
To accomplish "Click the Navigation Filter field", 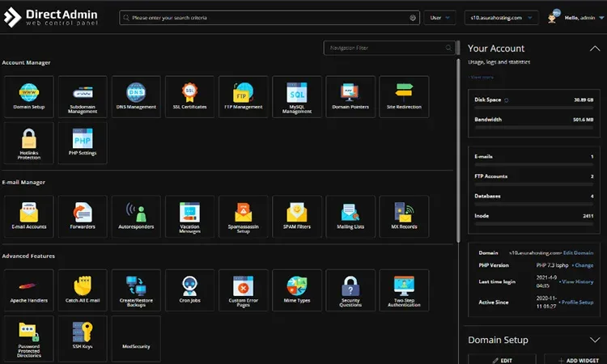I will click(389, 48).
